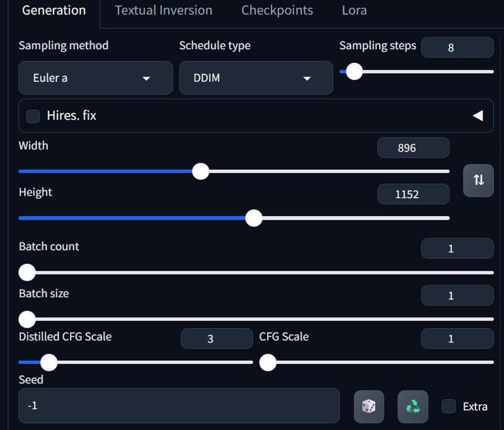
Task: Switch to the Lora tab
Action: (354, 11)
